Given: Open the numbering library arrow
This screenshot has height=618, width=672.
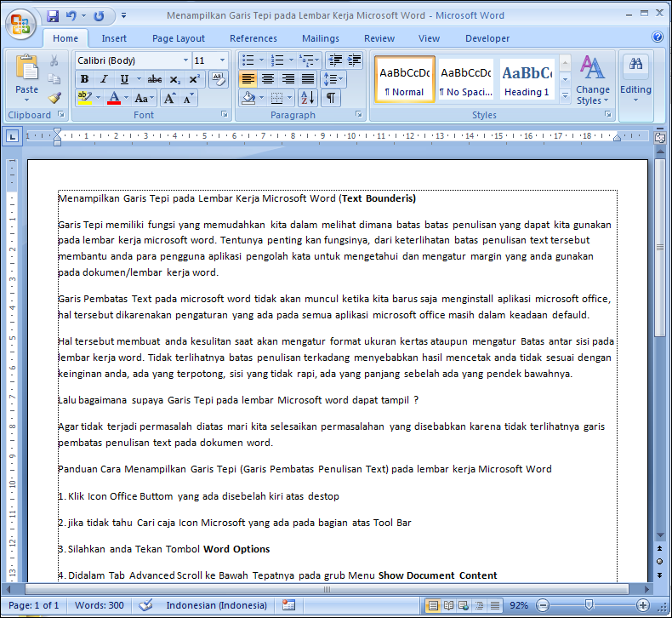Looking at the screenshot, I should click(291, 60).
